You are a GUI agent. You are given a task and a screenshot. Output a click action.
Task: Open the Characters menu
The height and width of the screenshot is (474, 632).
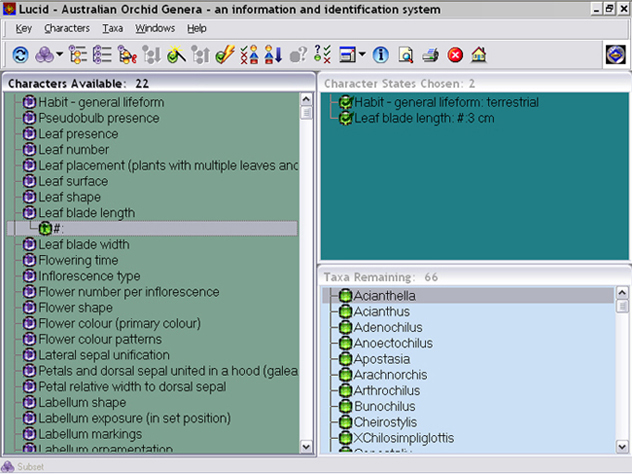(67, 28)
